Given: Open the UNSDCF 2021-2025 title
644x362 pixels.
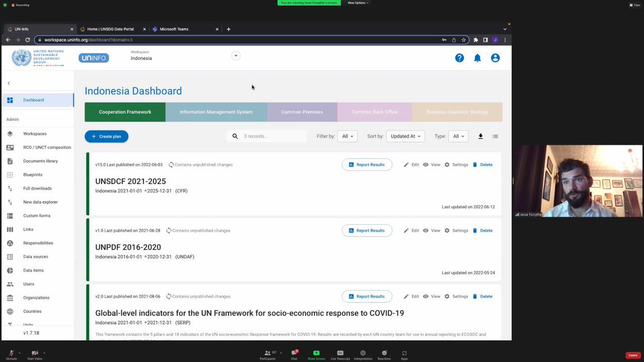Looking at the screenshot, I should (x=130, y=181).
